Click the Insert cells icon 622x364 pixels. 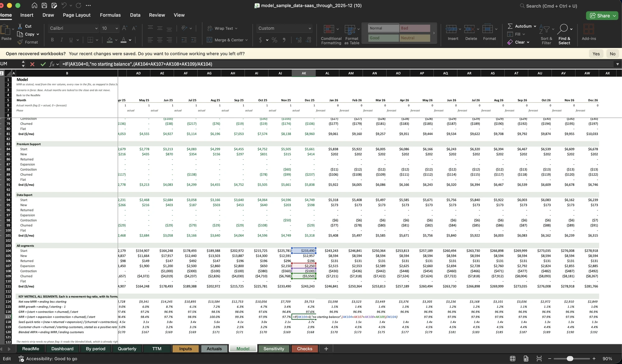click(451, 29)
